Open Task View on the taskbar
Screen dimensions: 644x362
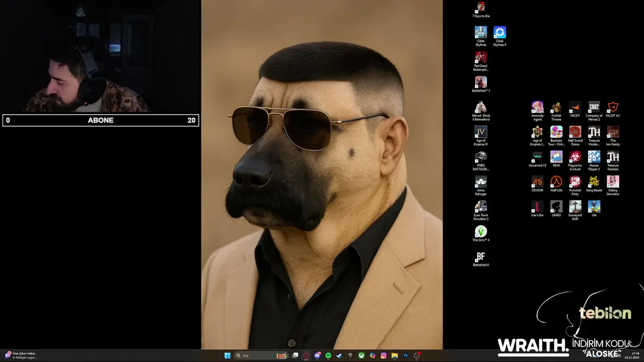296,355
